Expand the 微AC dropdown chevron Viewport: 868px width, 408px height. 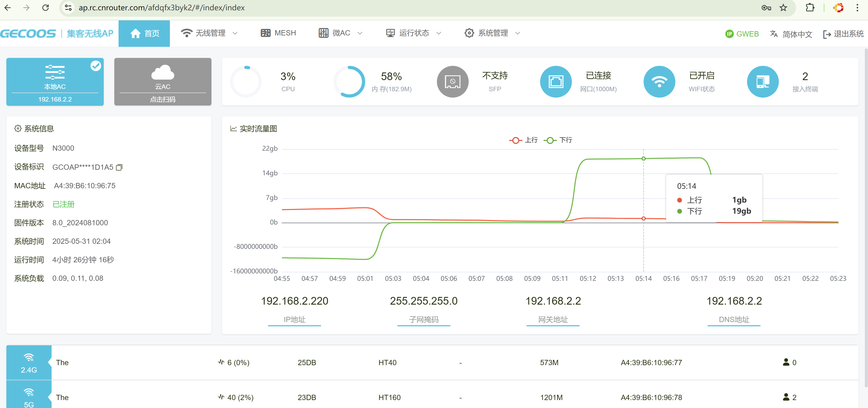click(360, 33)
